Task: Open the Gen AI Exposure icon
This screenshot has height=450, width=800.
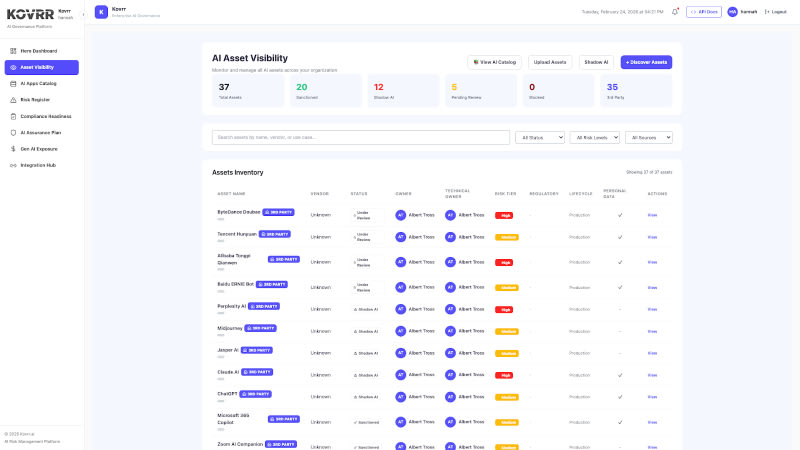Action: [13, 149]
